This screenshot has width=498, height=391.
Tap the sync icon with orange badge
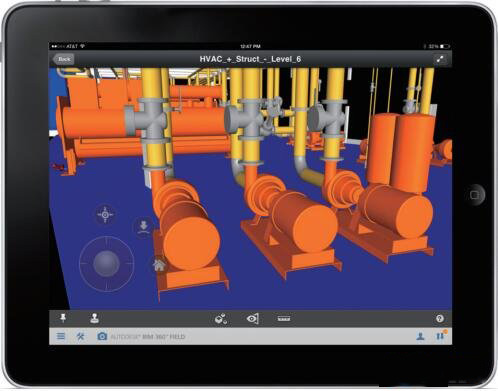pyautogui.click(x=441, y=335)
